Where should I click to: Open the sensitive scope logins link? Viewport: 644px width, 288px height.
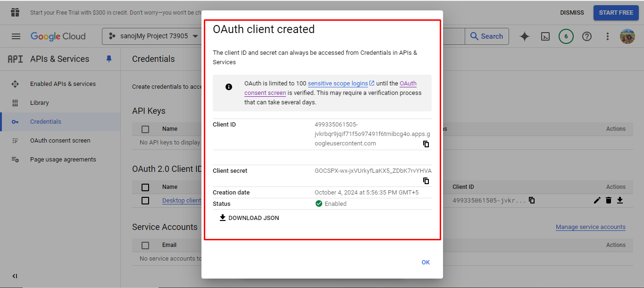(341, 84)
